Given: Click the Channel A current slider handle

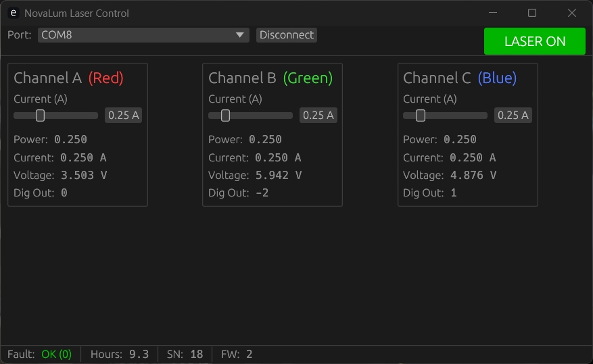Looking at the screenshot, I should click(41, 115).
